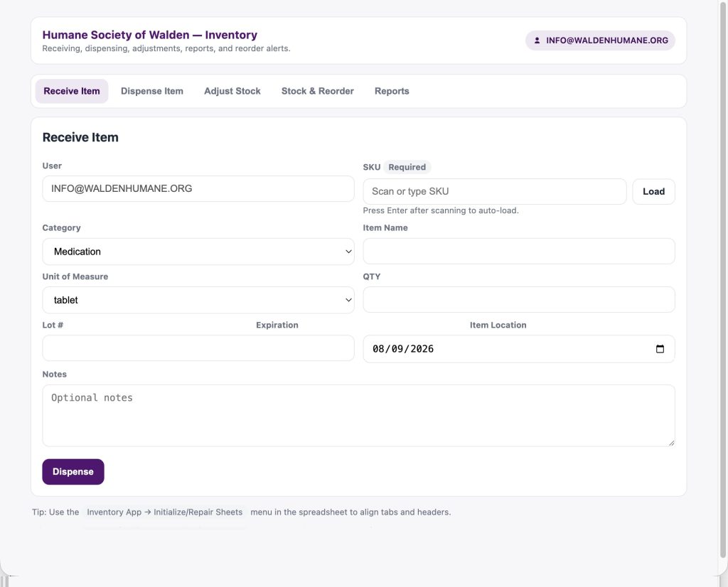Click the Load button next to SKU
The height and width of the screenshot is (587, 728).
point(653,192)
